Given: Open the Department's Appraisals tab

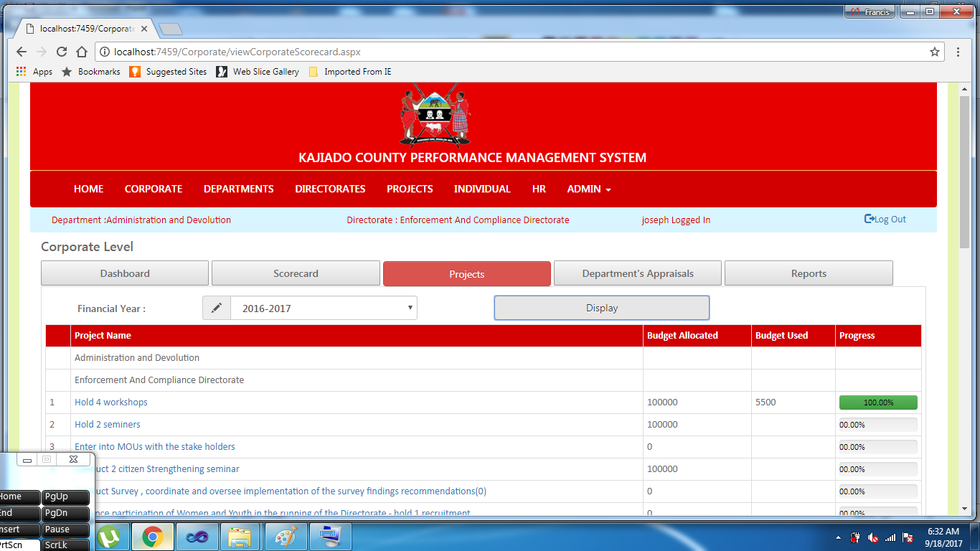Looking at the screenshot, I should [x=638, y=273].
